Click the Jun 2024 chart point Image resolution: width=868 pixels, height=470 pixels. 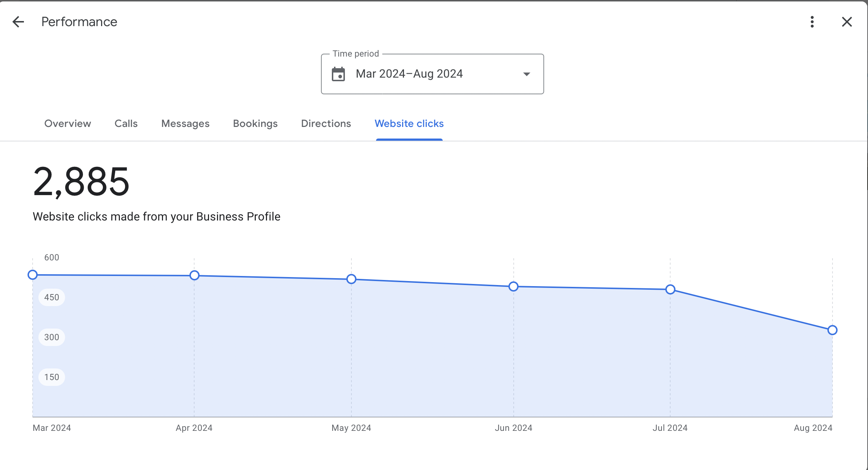(513, 286)
